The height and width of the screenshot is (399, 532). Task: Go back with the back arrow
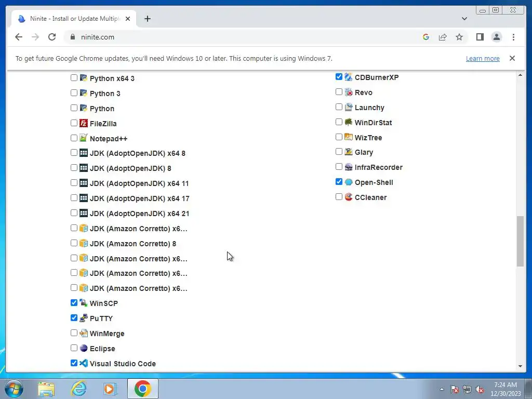(19, 37)
